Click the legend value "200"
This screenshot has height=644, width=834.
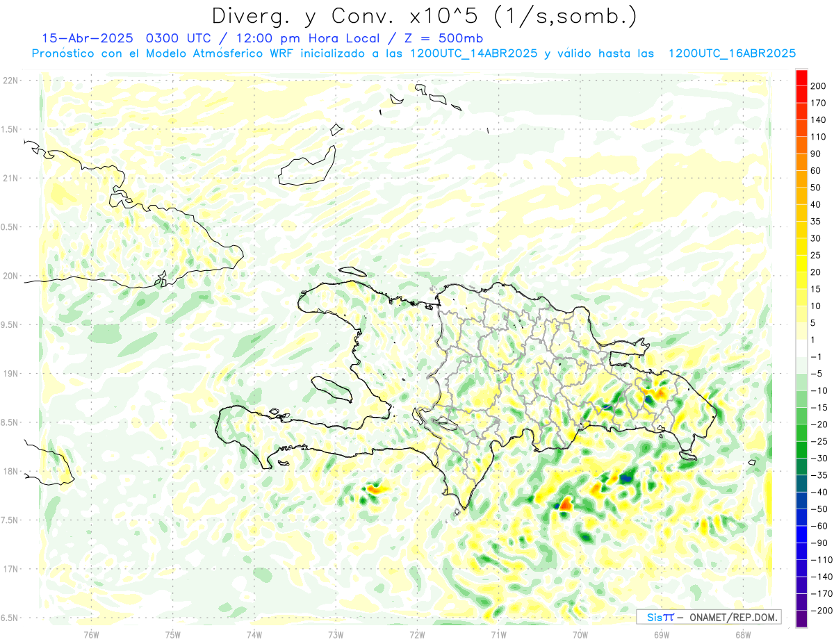(x=818, y=86)
